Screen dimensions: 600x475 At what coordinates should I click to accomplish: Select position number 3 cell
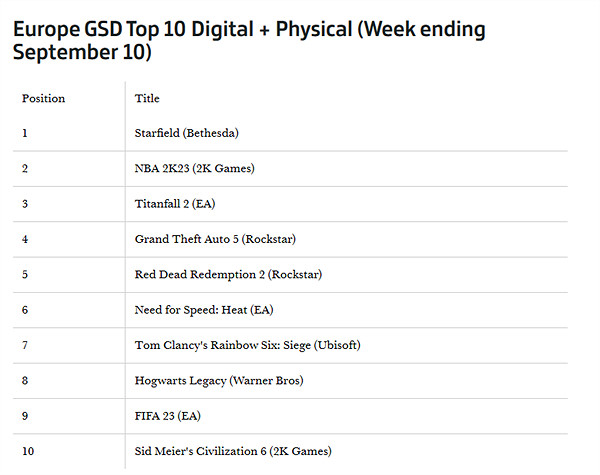(x=25, y=204)
